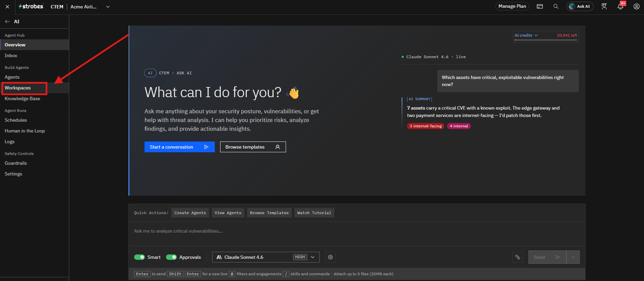This screenshot has width=644, height=281.
Task: Open the Agents menu item
Action: click(35, 77)
